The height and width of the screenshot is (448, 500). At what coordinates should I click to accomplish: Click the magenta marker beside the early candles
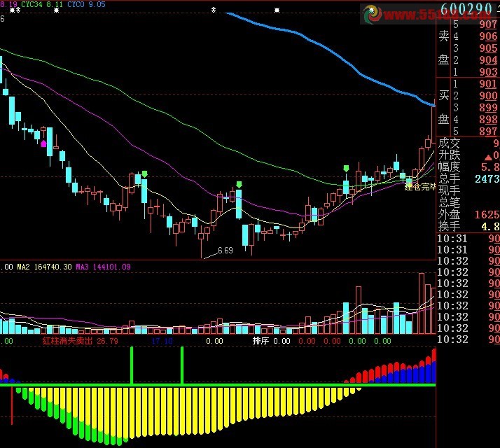click(x=44, y=143)
